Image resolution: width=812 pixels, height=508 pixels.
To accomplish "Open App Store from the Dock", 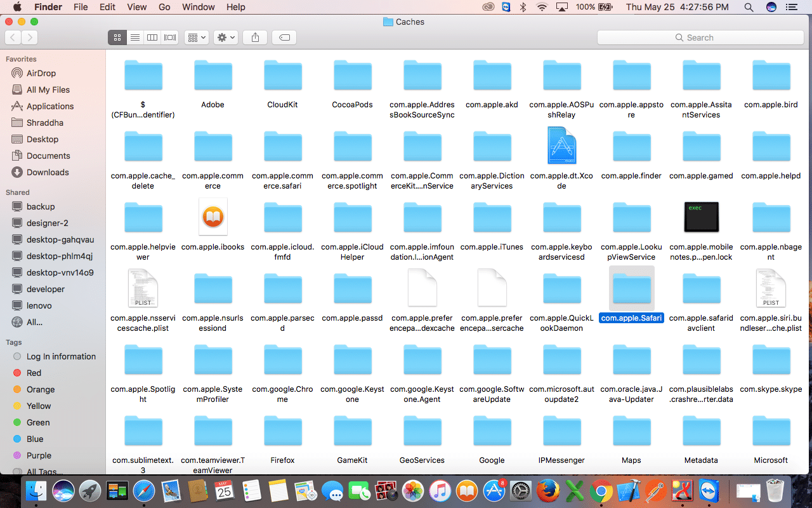I will pos(494,491).
